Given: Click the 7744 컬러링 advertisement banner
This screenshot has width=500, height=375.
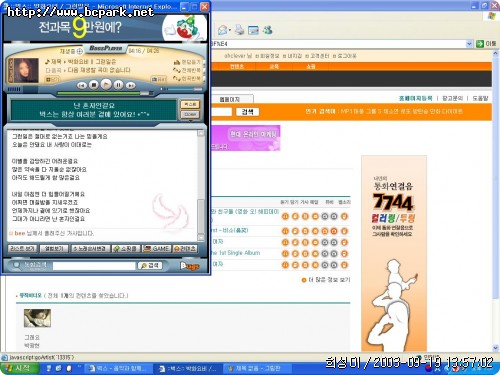Looking at the screenshot, I should click(394, 253).
